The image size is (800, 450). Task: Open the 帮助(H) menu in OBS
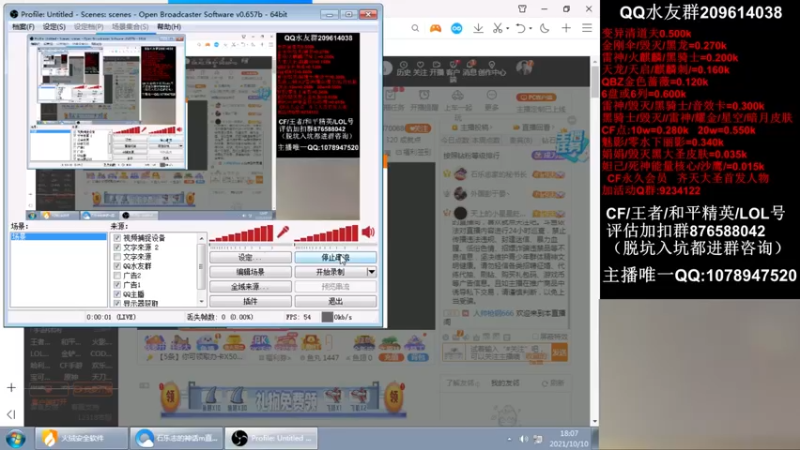169,27
